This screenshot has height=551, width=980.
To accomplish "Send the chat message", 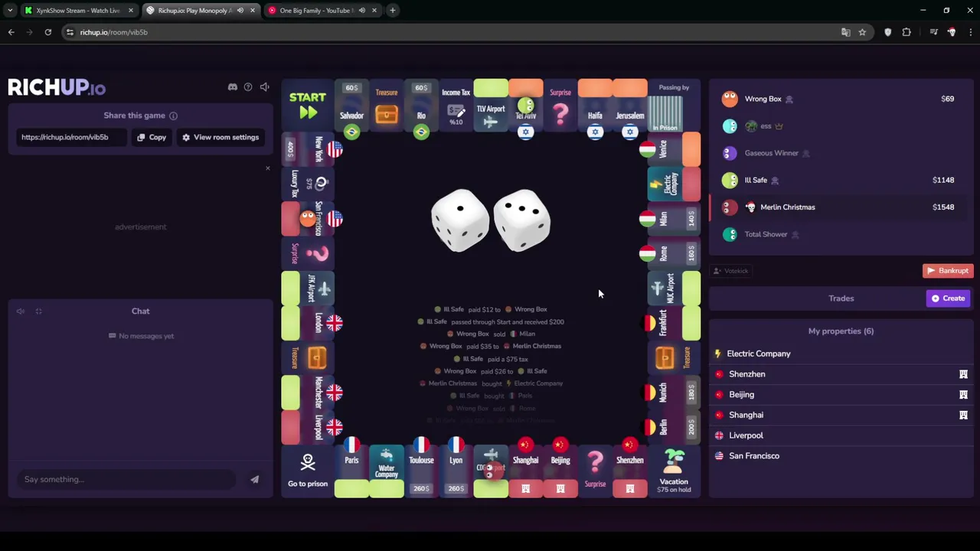I will [254, 479].
